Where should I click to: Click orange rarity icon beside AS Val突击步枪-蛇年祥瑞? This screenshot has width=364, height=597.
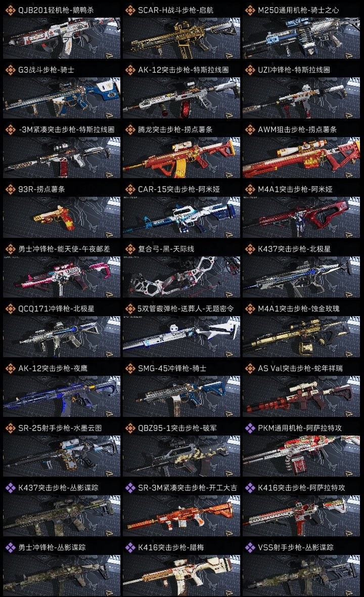click(250, 368)
